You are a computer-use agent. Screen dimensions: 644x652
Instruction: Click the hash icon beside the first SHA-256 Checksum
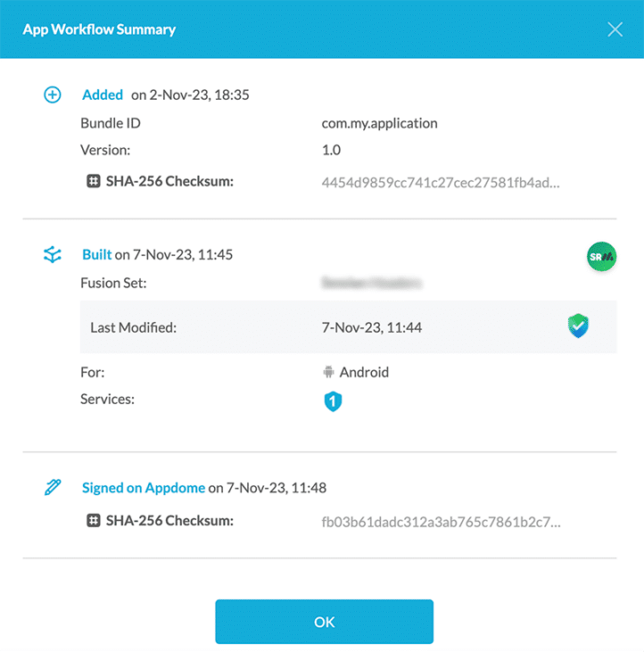93,182
